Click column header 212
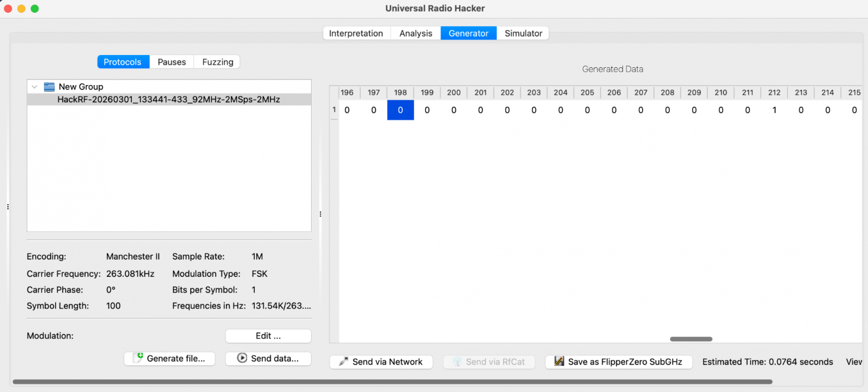868x392 pixels. 775,92
